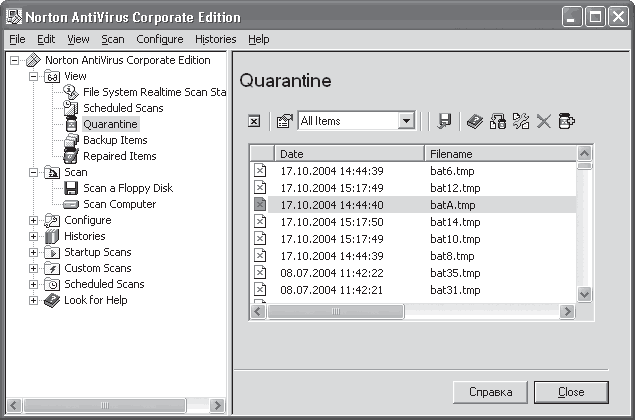Click the properties icon beside All Items
The width and height of the screenshot is (635, 420).
pos(284,121)
